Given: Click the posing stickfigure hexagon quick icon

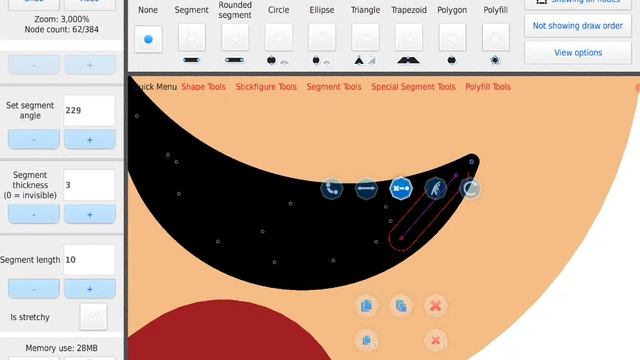Looking at the screenshot, I should click(x=436, y=189).
